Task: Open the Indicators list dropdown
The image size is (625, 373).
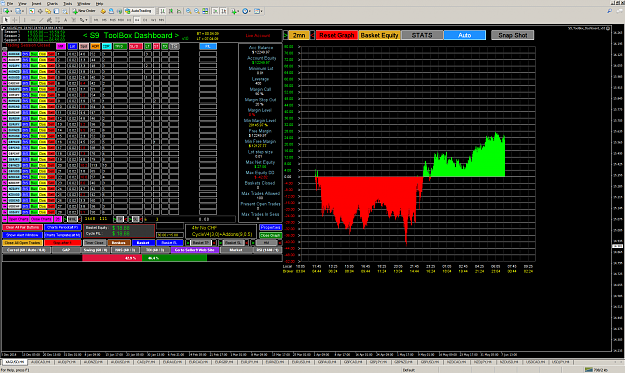Action: tap(238, 11)
